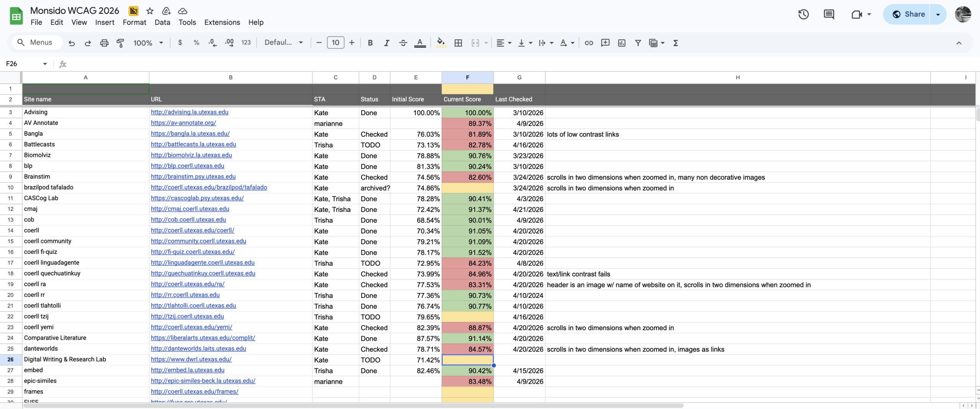980x409 pixels.
Task: Toggle italic formatting
Action: [x=387, y=43]
